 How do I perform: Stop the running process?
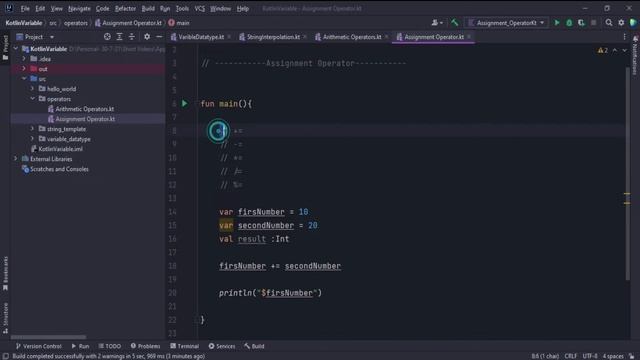[593, 23]
